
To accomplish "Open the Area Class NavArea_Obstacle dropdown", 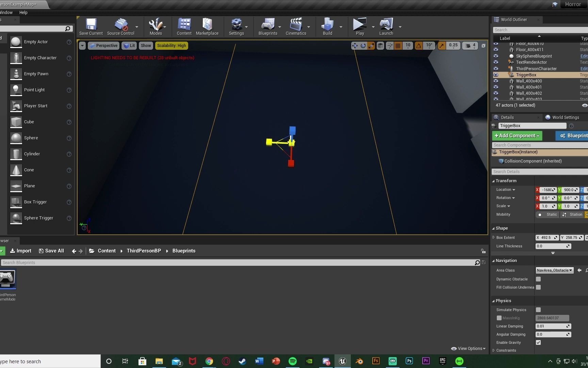I will click(x=554, y=270).
